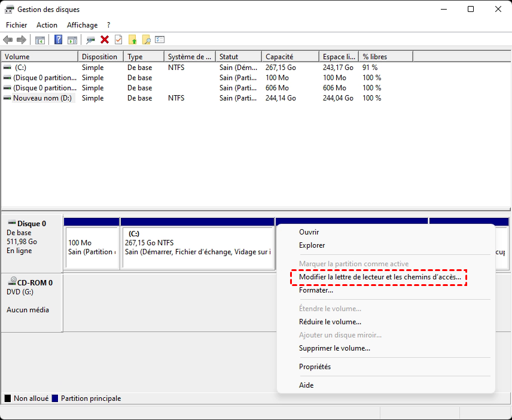Sort by Système de fichiers column header
The image size is (512, 420).
(189, 57)
